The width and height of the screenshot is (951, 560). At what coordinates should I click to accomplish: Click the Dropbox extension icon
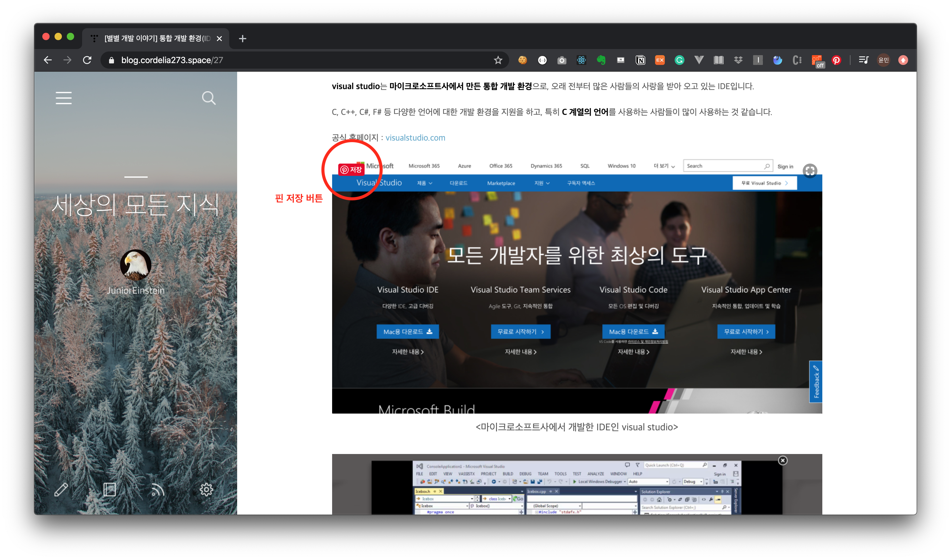point(738,60)
